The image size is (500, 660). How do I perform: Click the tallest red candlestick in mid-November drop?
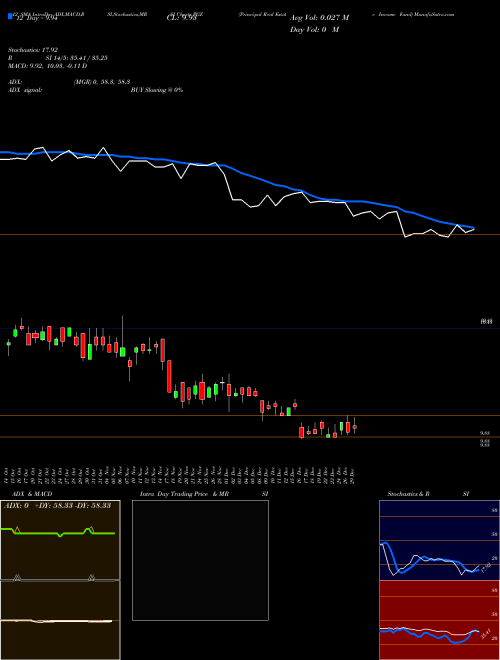[x=169, y=376]
